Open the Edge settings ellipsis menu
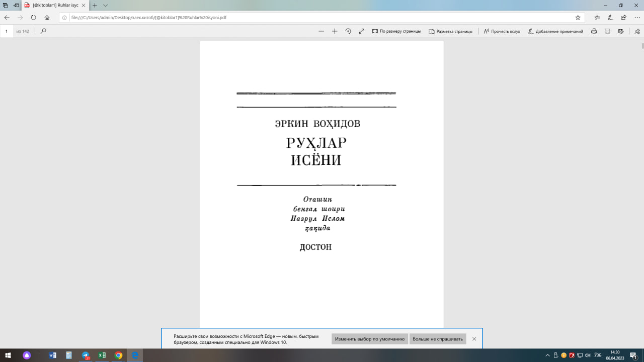Image resolution: width=644 pixels, height=362 pixels. point(636,17)
